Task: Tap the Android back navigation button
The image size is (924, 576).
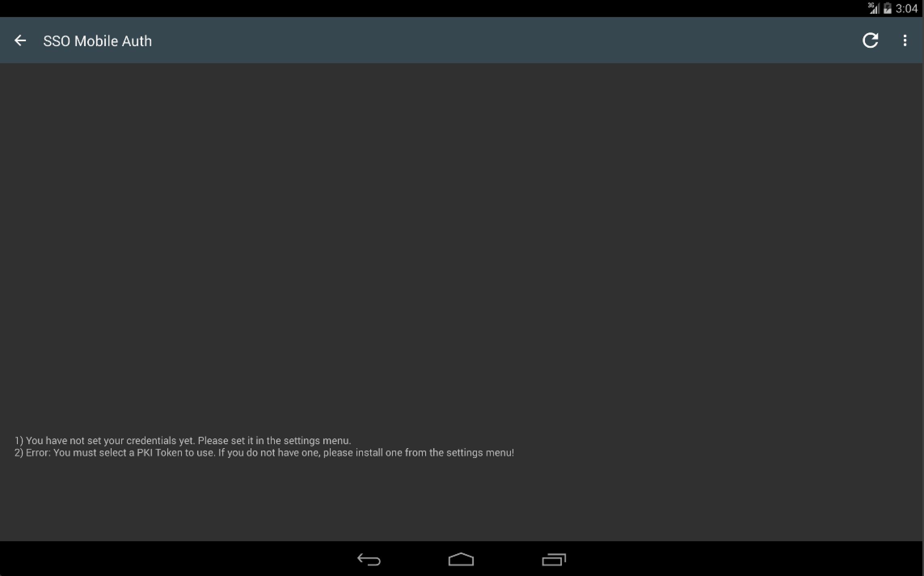Action: click(x=369, y=559)
